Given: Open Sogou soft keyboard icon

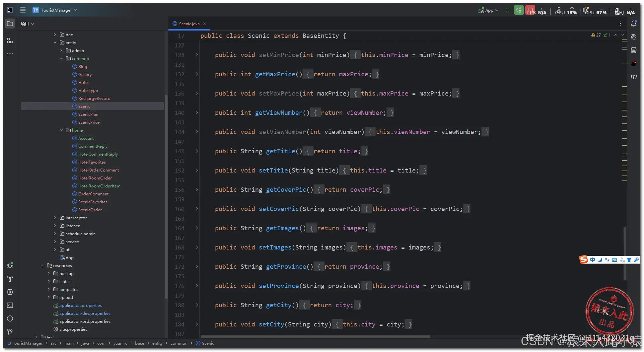Looking at the screenshot, I should [614, 260].
